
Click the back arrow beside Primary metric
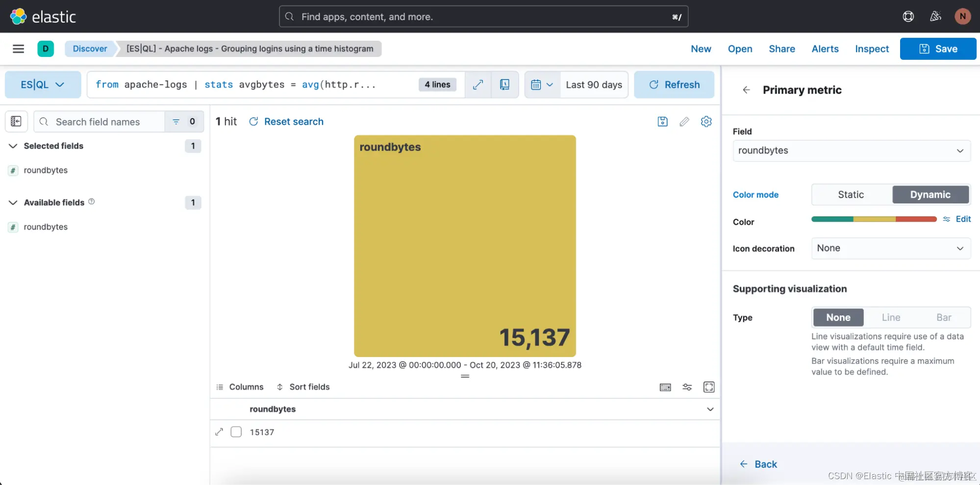click(x=746, y=90)
